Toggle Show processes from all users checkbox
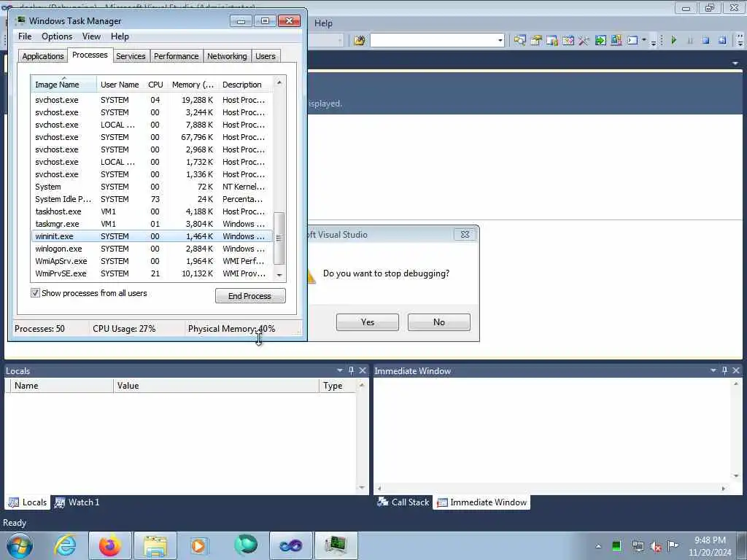Screen dimensions: 747x560 (35, 293)
